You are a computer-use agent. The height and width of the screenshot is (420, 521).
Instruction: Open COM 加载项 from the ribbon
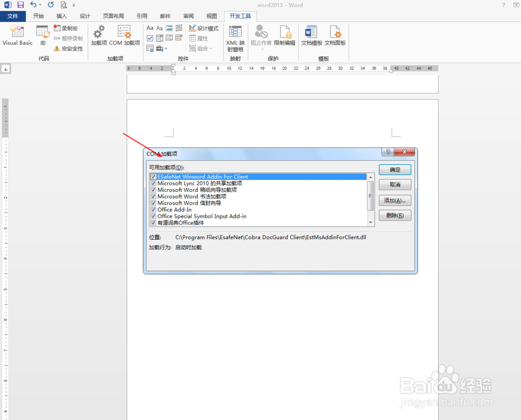point(125,35)
